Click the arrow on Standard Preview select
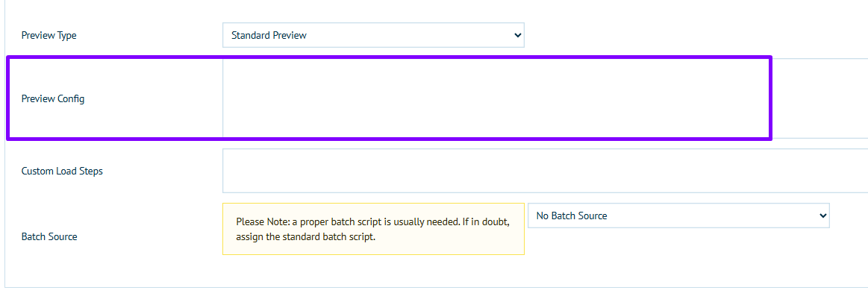The height and width of the screenshot is (302, 868). pos(518,35)
